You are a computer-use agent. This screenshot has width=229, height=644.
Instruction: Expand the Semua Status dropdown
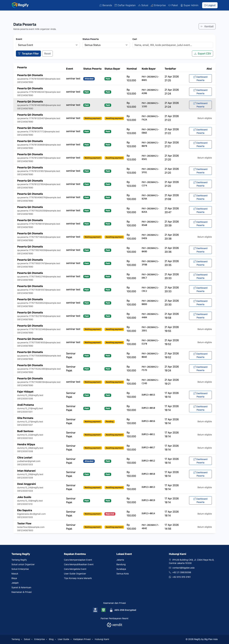point(106,45)
